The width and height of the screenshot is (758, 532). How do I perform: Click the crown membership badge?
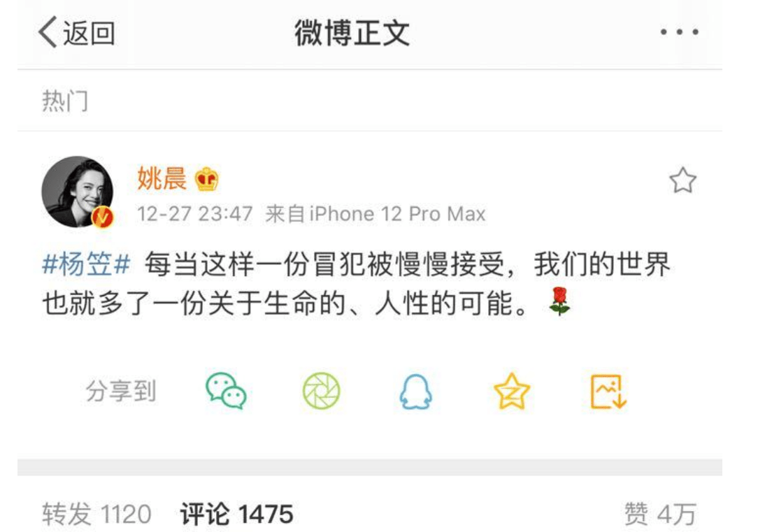tap(206, 179)
